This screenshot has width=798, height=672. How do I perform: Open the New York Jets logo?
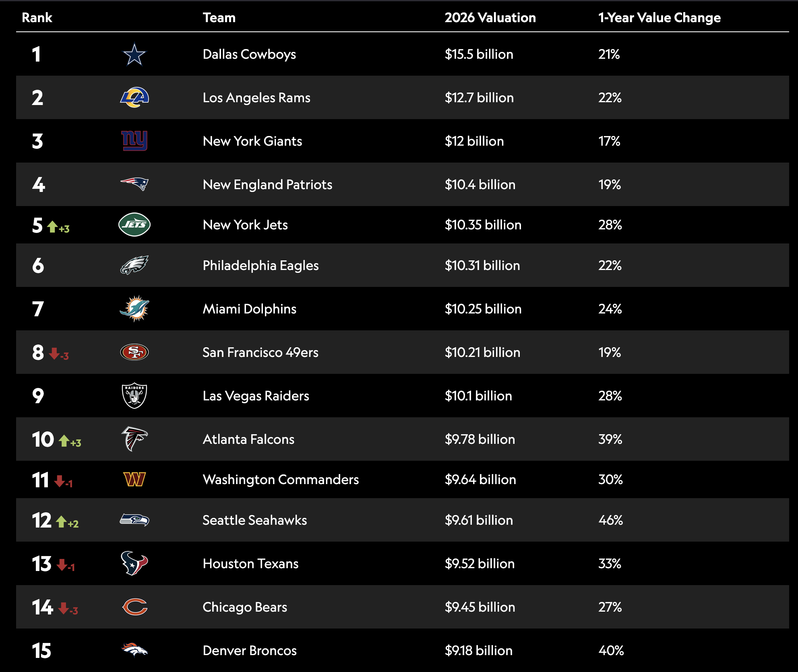pos(134,225)
